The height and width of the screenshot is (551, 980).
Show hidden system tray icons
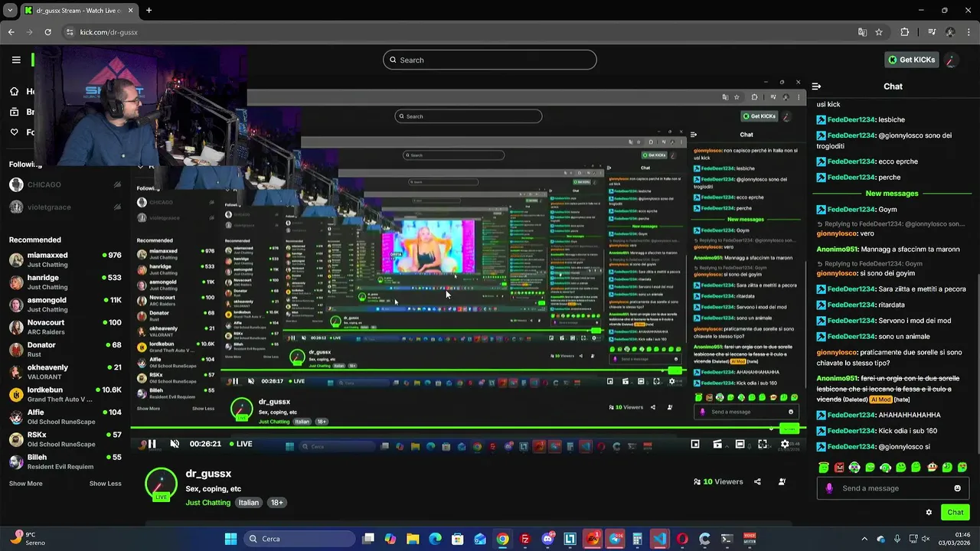[x=865, y=539]
